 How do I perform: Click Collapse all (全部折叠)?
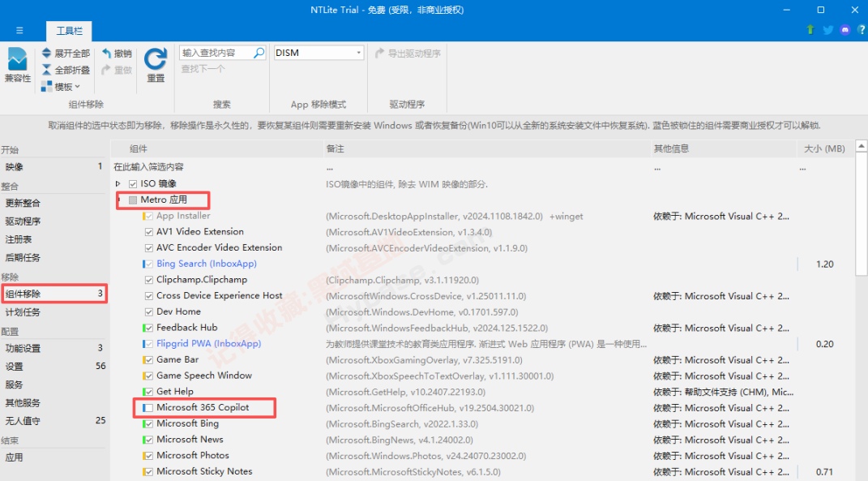coord(66,70)
